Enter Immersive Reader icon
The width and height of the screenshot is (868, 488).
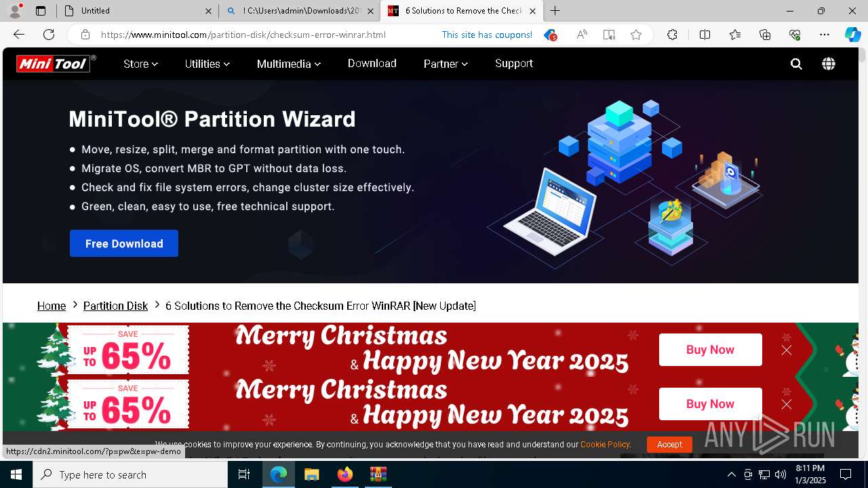(x=609, y=35)
